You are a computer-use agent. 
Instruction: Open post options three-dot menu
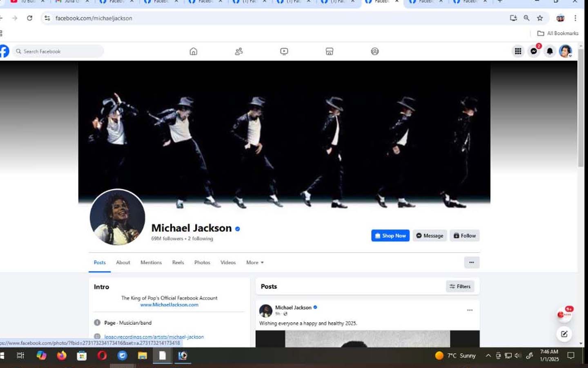pyautogui.click(x=470, y=310)
